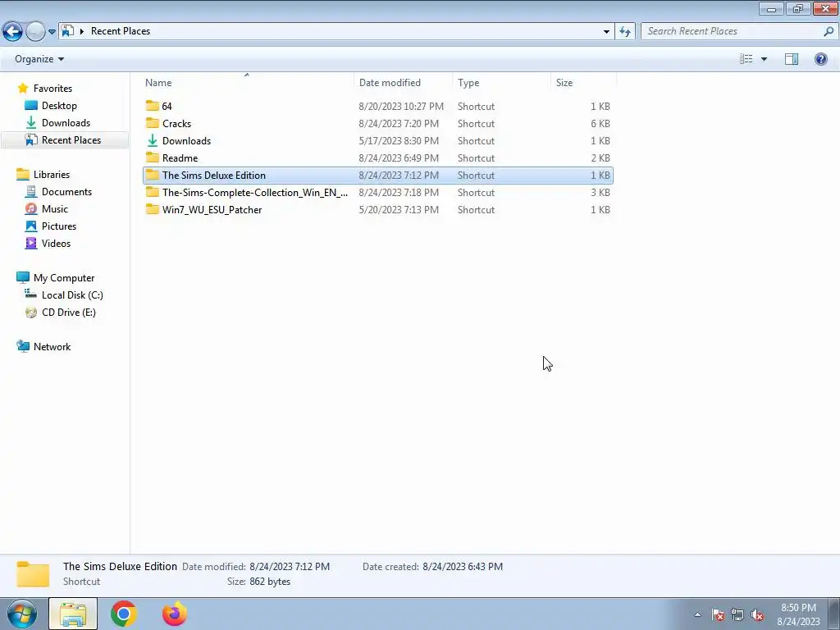Click the green Downloads arrow icon in list
Screen dimensions: 840x630
[152, 140]
